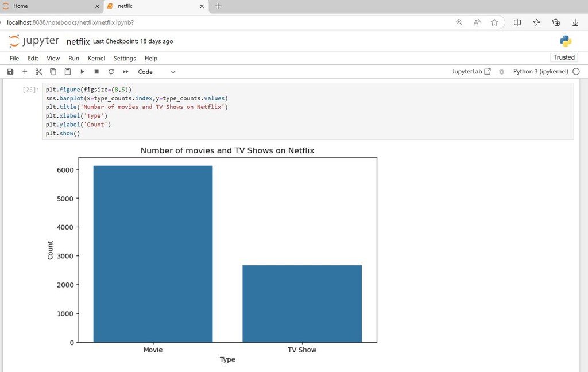588x372 pixels.
Task: Select the Python 3 (ipykernel) kernel name
Action: tap(540, 71)
